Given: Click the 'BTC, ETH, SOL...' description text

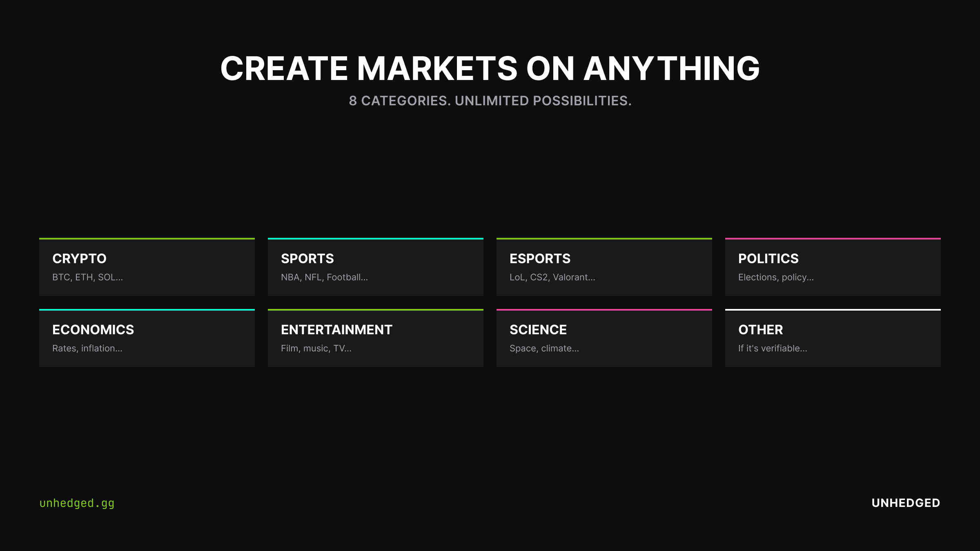Looking at the screenshot, I should (87, 278).
